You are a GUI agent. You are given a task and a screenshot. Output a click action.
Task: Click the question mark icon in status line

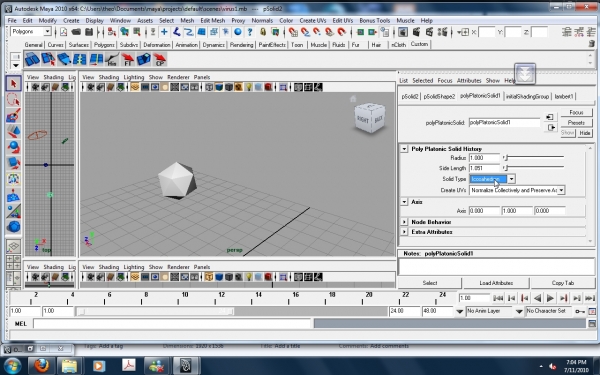(249, 32)
